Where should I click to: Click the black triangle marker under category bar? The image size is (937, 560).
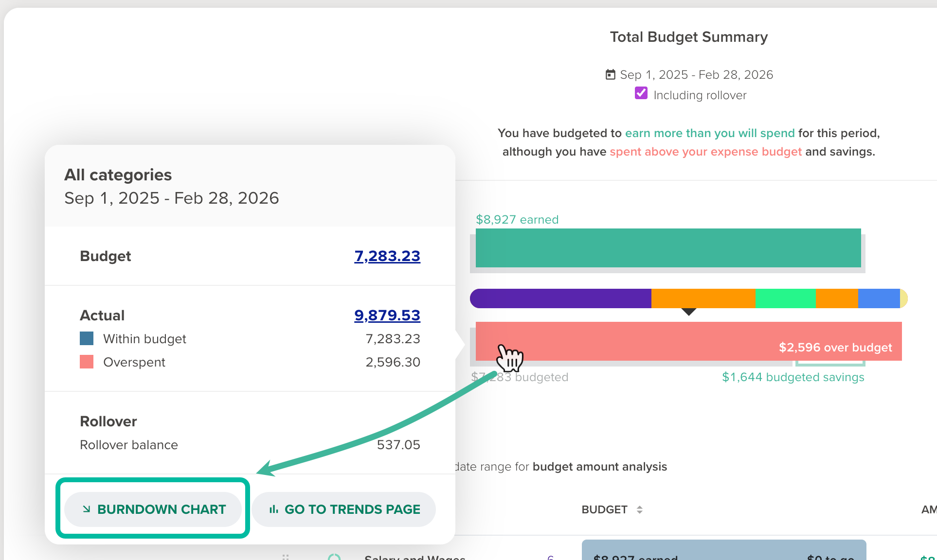[x=688, y=312]
